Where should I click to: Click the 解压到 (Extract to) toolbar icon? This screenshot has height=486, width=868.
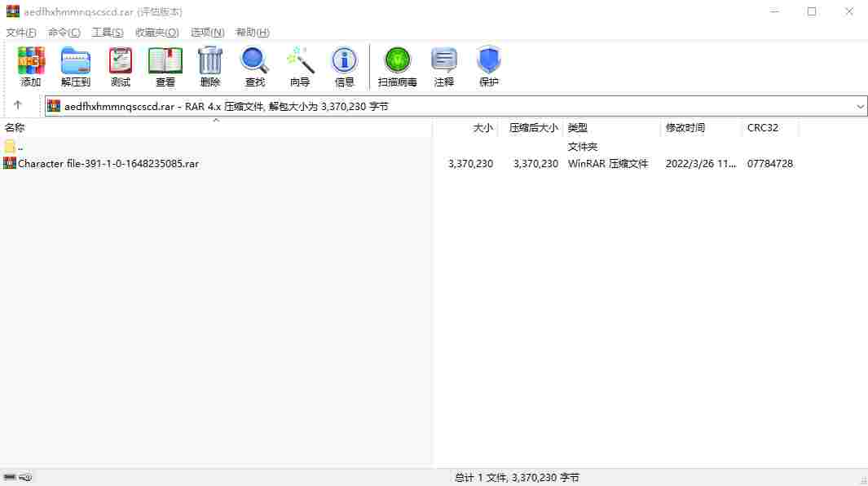75,61
